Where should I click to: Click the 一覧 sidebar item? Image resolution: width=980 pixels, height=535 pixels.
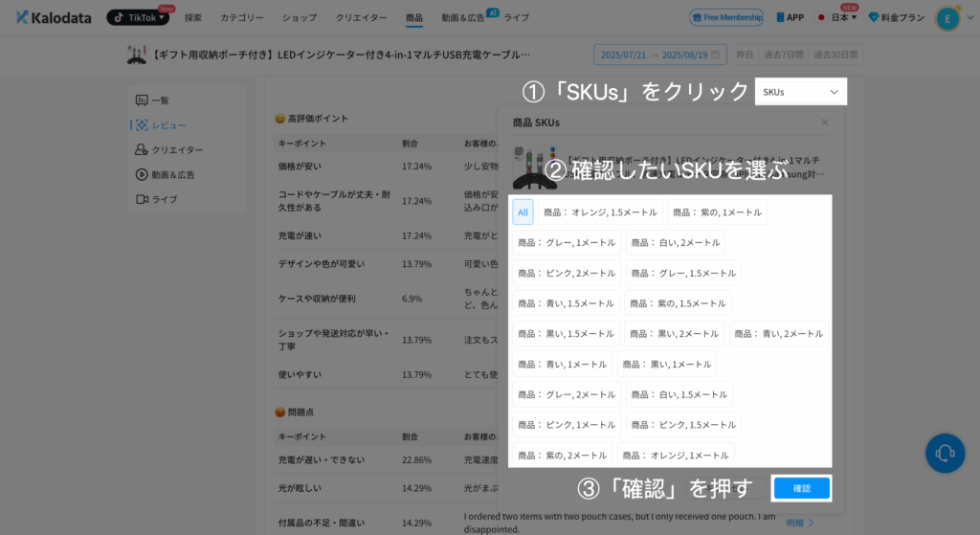187,100
